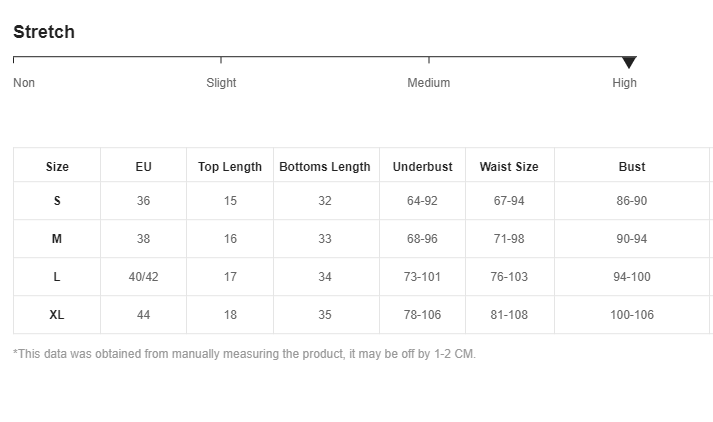Click the Bottoms Length column header
Viewport: 713px width, 422px height.
pyautogui.click(x=325, y=166)
